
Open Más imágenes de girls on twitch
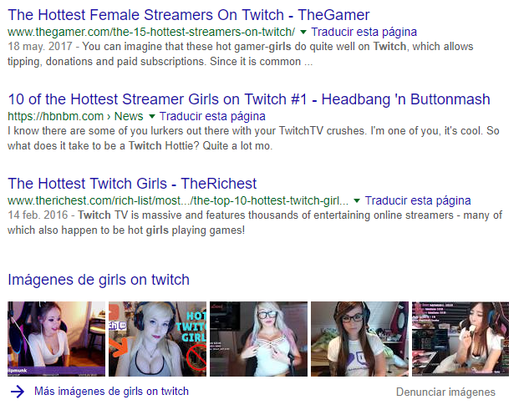[x=112, y=392]
